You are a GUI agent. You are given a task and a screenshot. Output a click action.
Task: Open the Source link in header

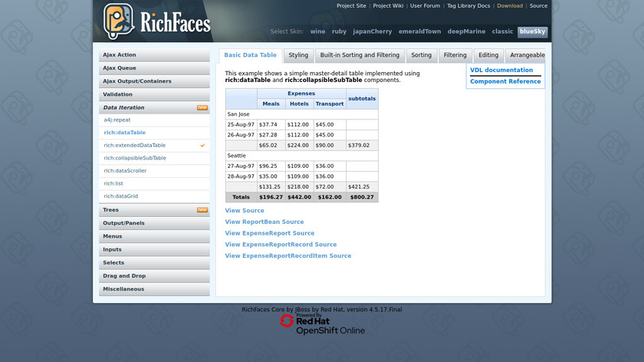[x=538, y=6]
